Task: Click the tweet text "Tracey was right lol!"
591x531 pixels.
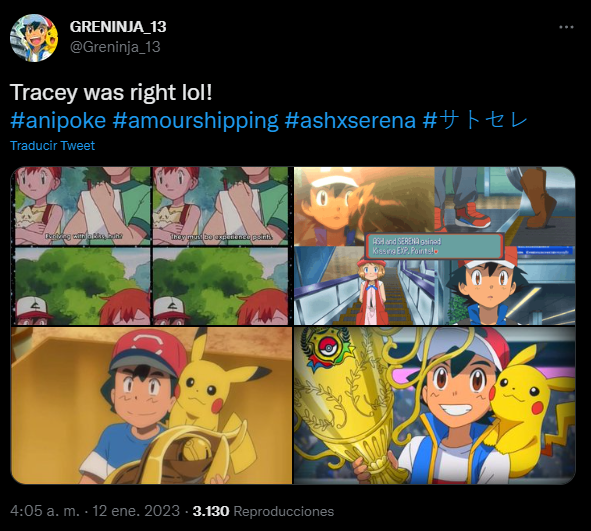Action: (111, 92)
